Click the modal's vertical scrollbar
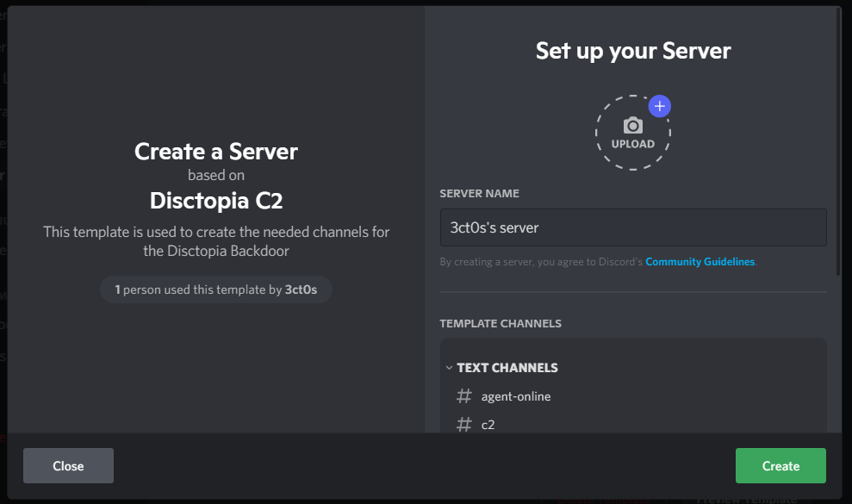852x504 pixels. pyautogui.click(x=838, y=141)
